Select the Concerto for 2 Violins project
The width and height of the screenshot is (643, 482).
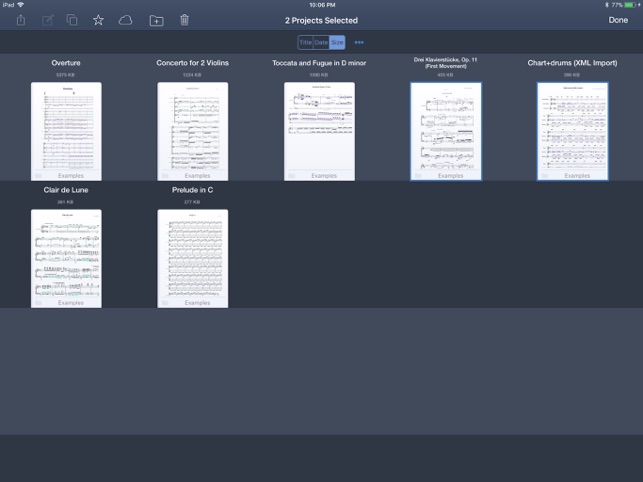(x=193, y=131)
